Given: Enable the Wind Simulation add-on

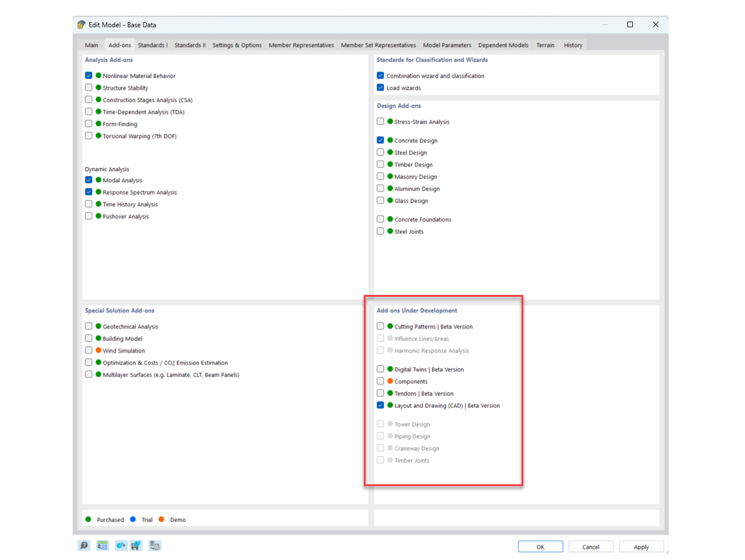Looking at the screenshot, I should (88, 350).
